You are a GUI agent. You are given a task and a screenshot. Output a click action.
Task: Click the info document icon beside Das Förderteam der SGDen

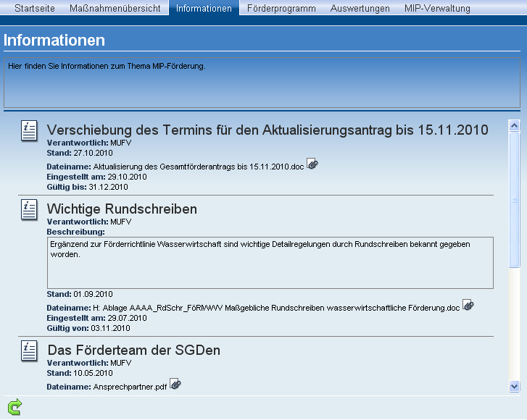(29, 351)
